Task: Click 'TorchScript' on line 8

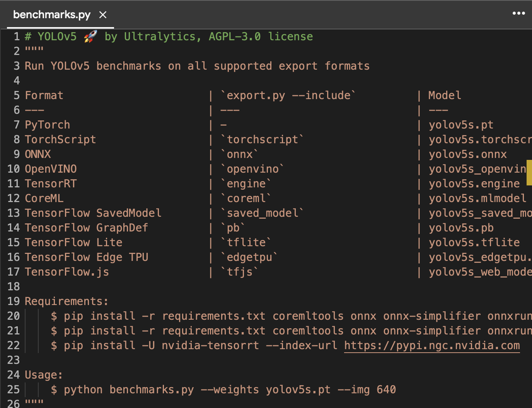Action: click(60, 139)
